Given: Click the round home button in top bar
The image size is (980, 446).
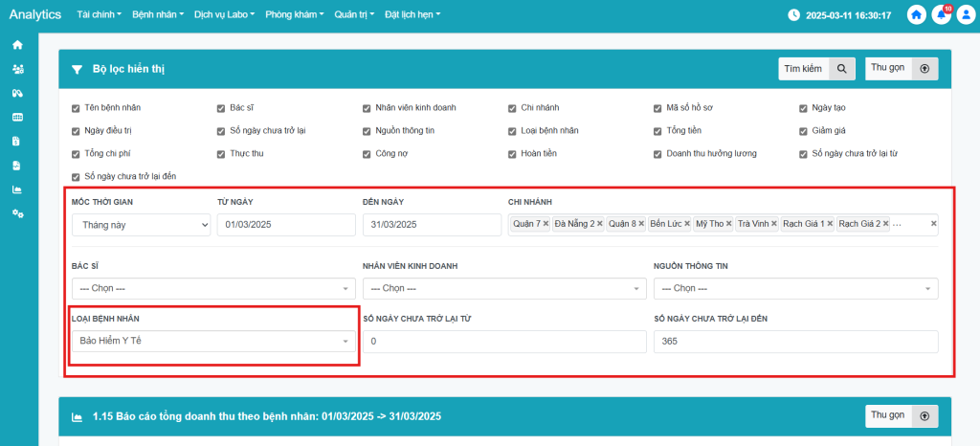Looking at the screenshot, I should coord(917,15).
